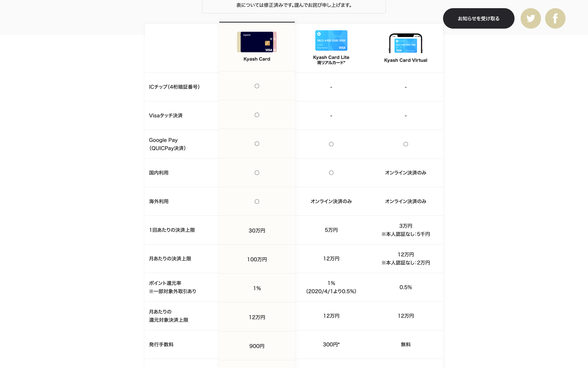The width and height of the screenshot is (588, 368).
Task: Click the Kyash Card circle mark for 海外利用
Action: (257, 202)
